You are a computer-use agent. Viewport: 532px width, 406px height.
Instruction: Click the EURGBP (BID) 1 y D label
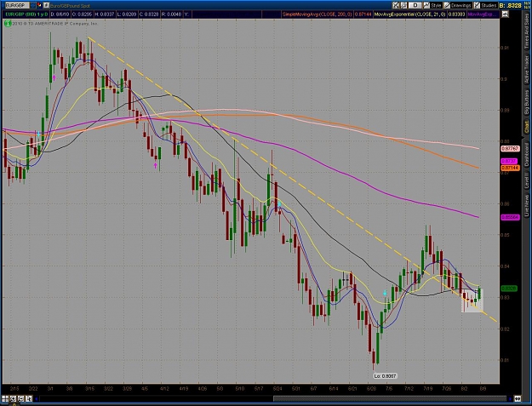click(x=26, y=14)
